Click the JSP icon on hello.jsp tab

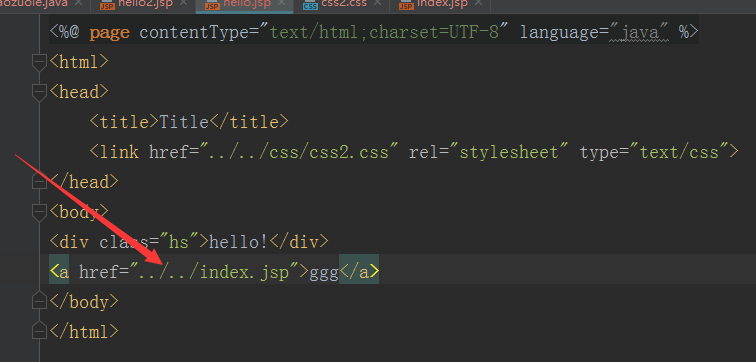211,5
